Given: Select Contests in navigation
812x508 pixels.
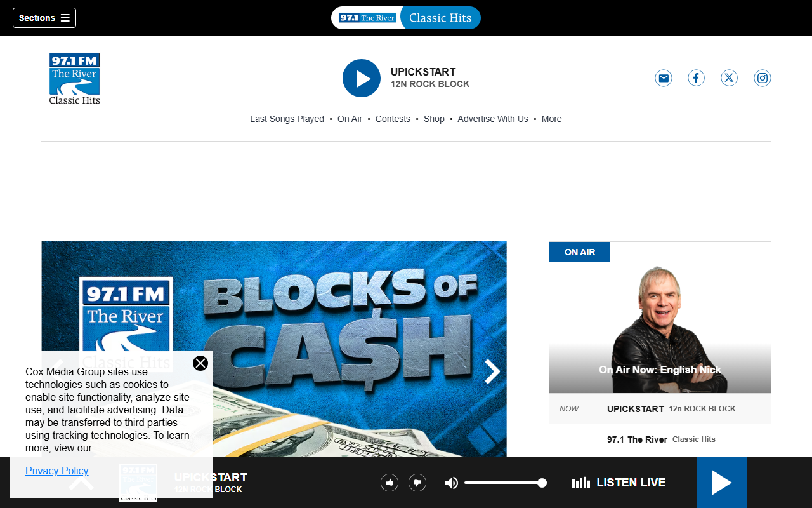Looking at the screenshot, I should (393, 119).
